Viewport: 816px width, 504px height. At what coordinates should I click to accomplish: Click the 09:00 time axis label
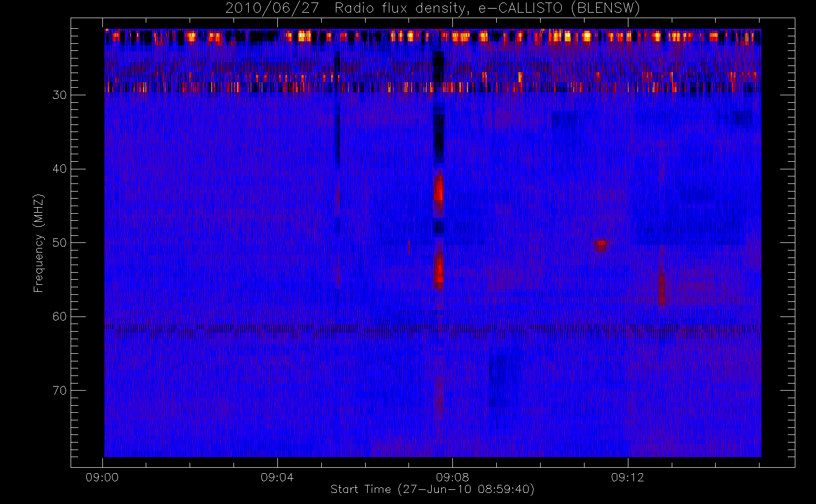[102, 477]
